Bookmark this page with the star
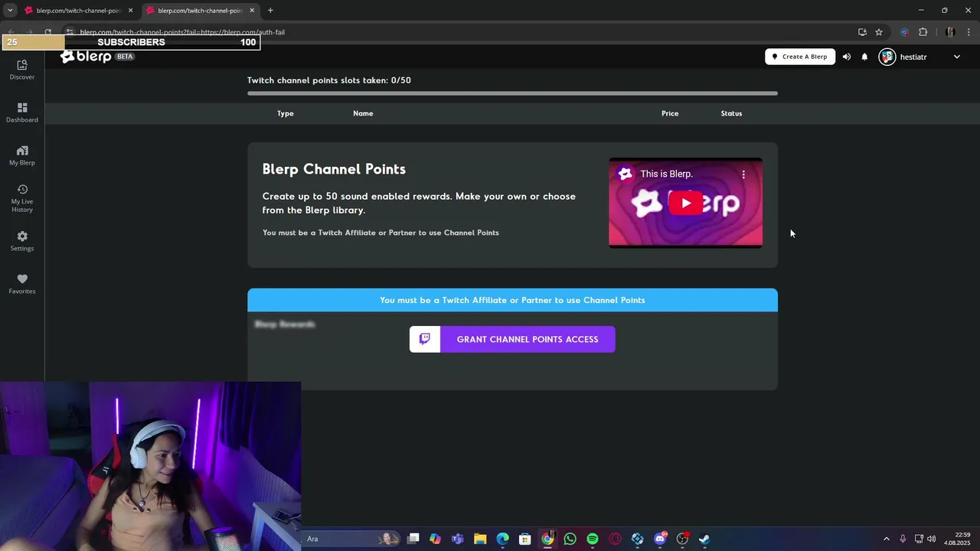 click(879, 32)
